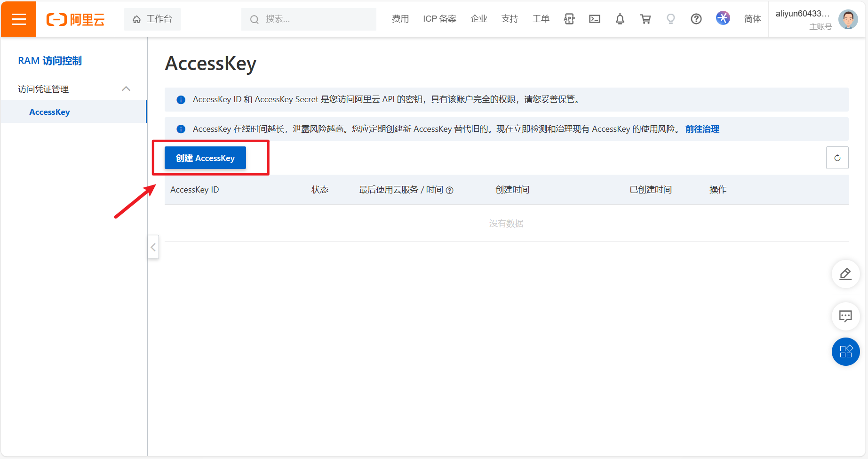This screenshot has width=868, height=459.
Task: Click the refresh icon above the table
Action: tap(837, 158)
